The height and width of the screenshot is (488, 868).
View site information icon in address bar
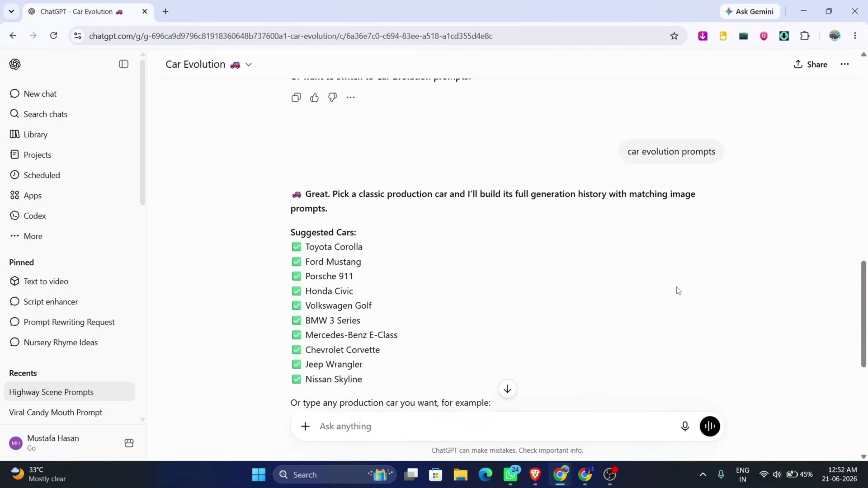click(x=78, y=36)
